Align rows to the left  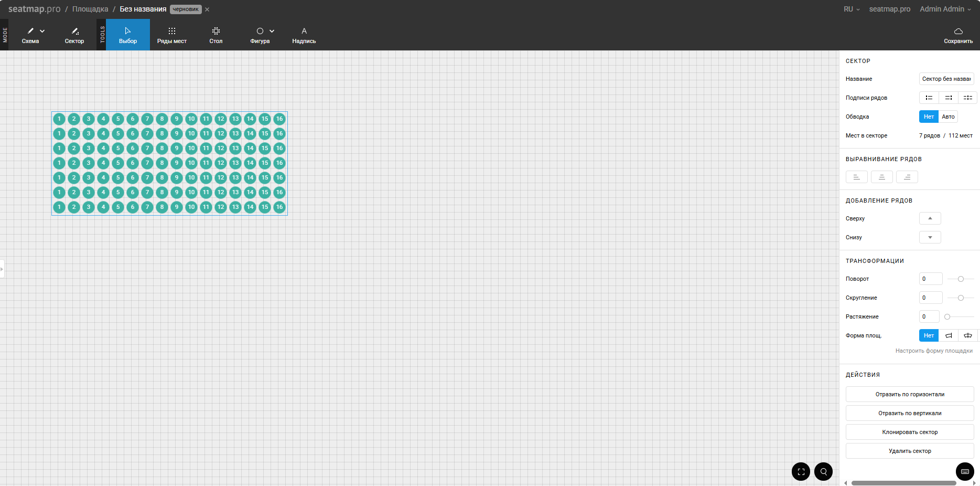[x=857, y=177]
